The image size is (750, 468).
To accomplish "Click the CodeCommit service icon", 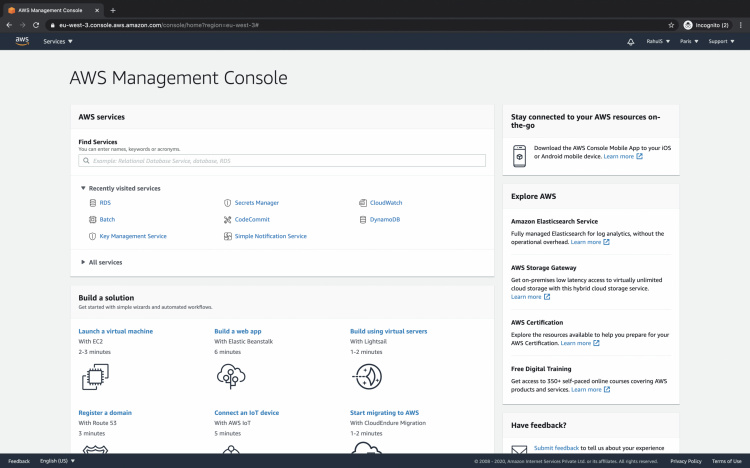I will coord(227,219).
